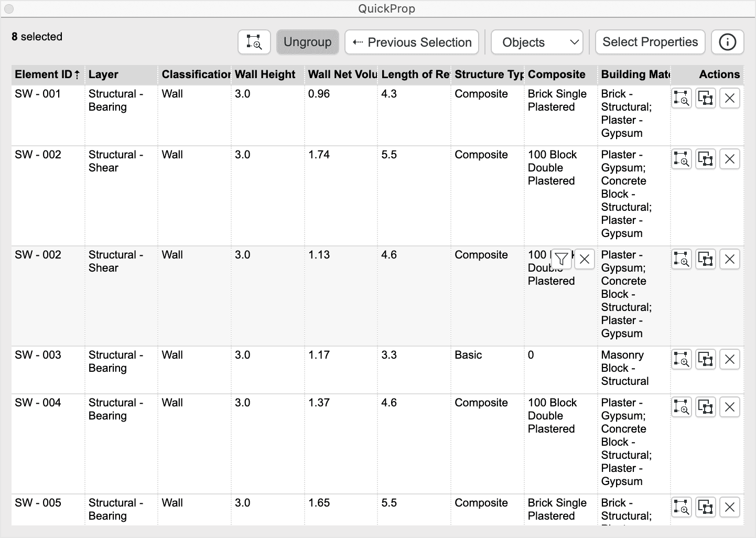Click the Previous Selection button
The width and height of the screenshot is (756, 538).
[x=412, y=42]
